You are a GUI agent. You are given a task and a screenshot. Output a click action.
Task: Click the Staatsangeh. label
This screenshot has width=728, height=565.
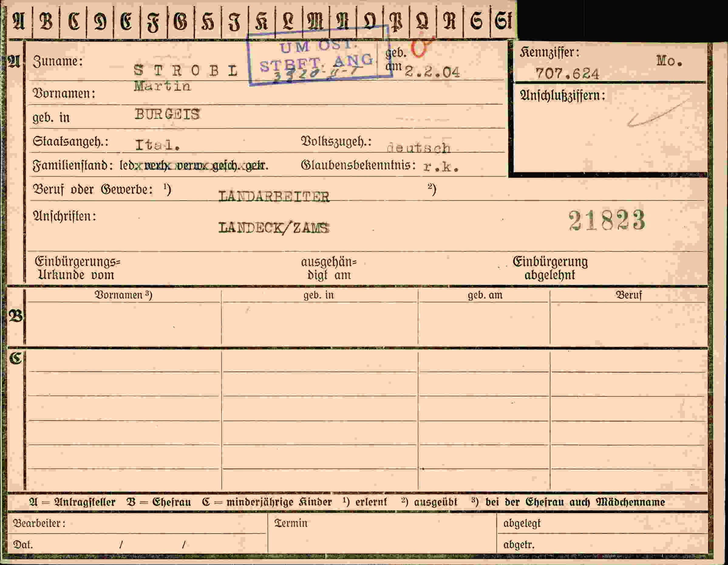pyautogui.click(x=70, y=142)
